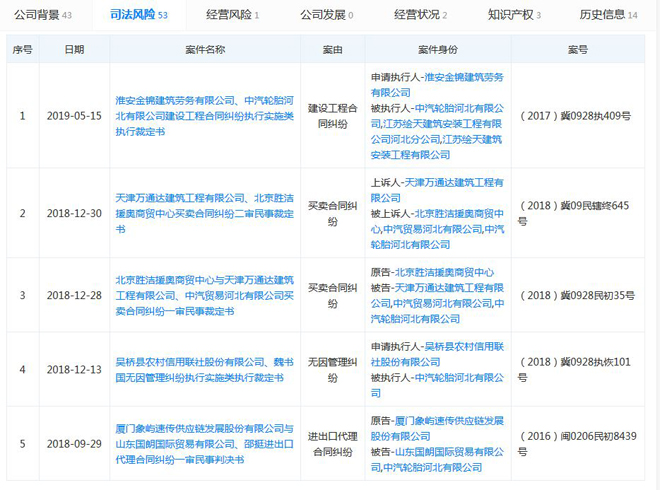Select date cell 2018-12-28
This screenshot has height=490, width=660.
(75, 296)
